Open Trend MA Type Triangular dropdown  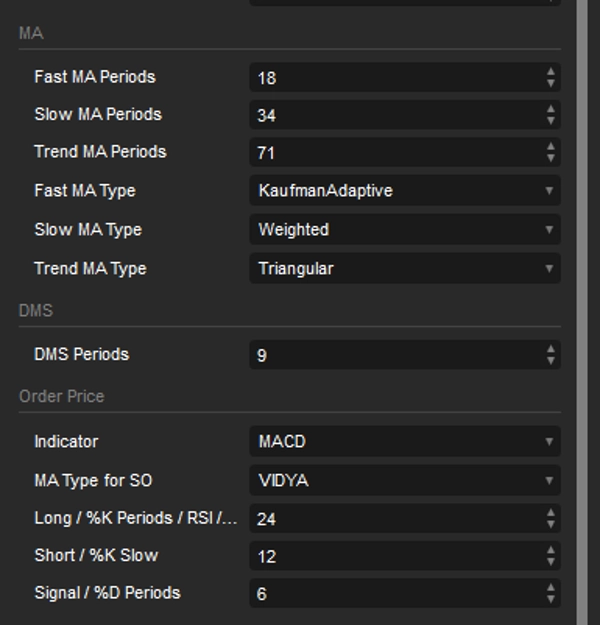(404, 269)
